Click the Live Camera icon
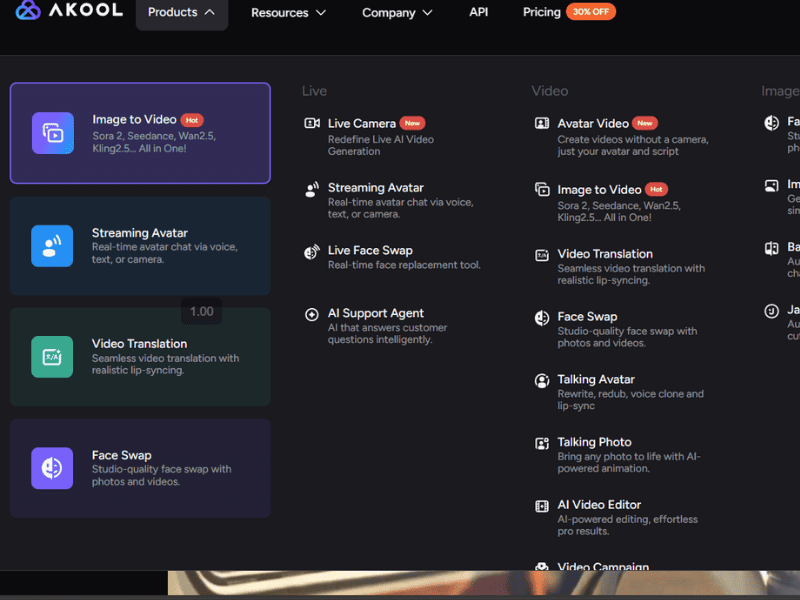This screenshot has height=600, width=800. (312, 124)
